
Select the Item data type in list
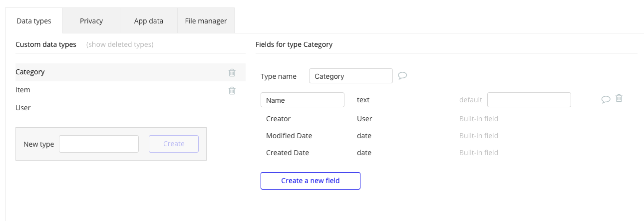(x=23, y=90)
